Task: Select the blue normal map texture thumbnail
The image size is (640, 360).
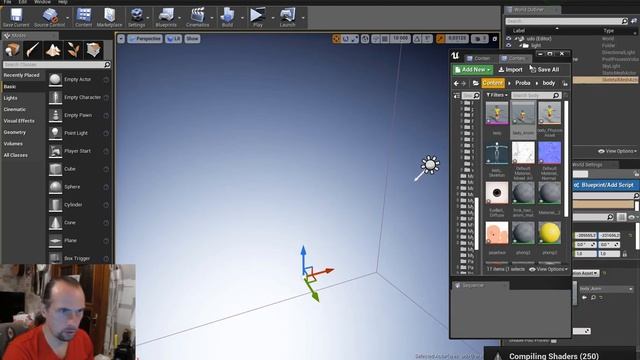Action: 549,153
